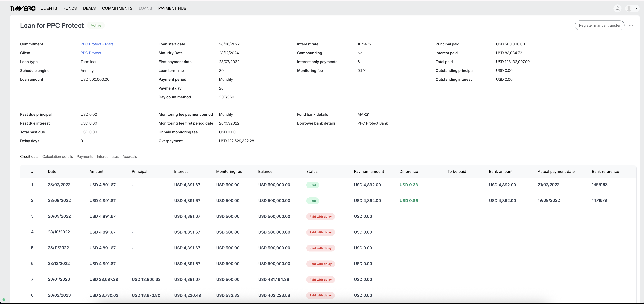
Task: Open the PPC Protect client link
Action: (x=91, y=53)
